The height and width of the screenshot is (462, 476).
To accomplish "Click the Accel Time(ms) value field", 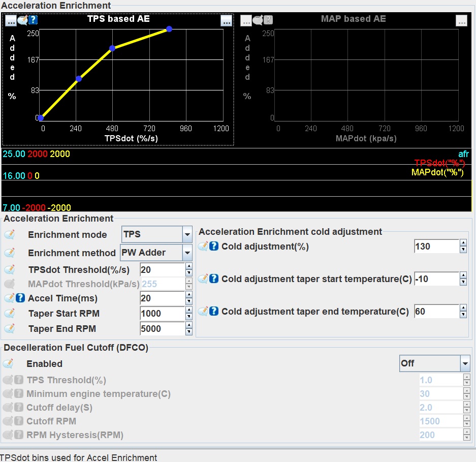I will coord(163,298).
